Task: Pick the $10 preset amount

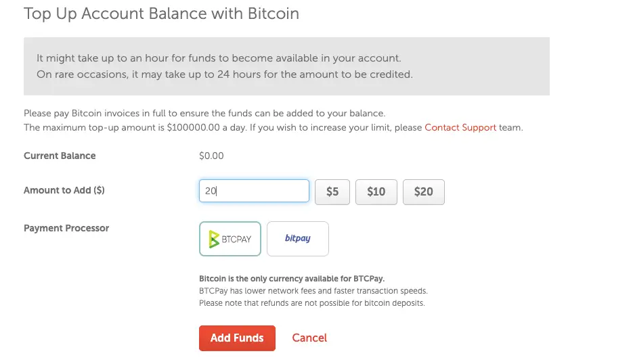Action: [x=376, y=191]
